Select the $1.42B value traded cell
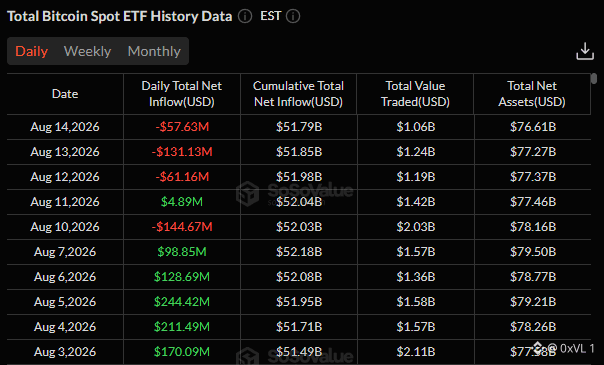 pyautogui.click(x=416, y=202)
